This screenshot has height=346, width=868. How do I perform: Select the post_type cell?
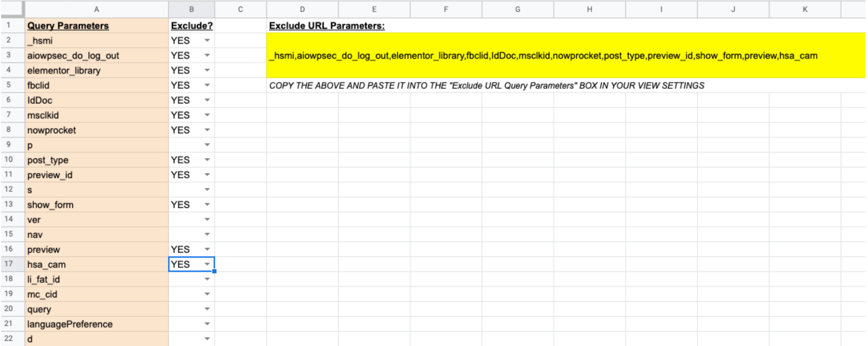(x=97, y=160)
